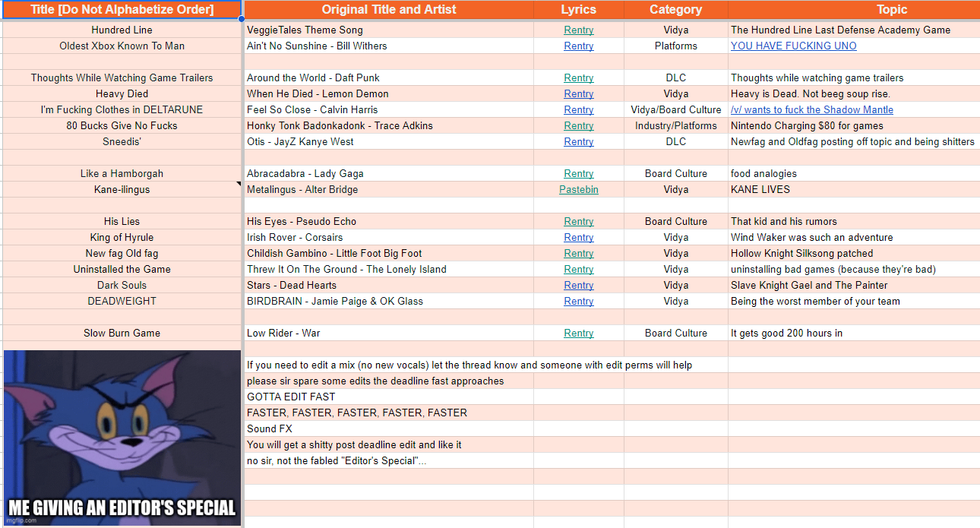The image size is (980, 528).
Task: Click the note indicator on Kane-ilingus cell
Action: click(x=239, y=184)
